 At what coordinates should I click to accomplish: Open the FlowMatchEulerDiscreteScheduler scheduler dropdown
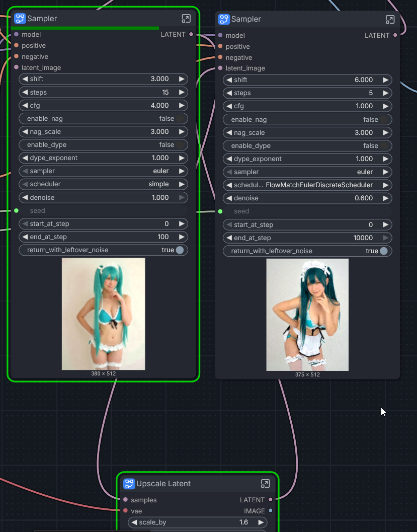tap(307, 185)
